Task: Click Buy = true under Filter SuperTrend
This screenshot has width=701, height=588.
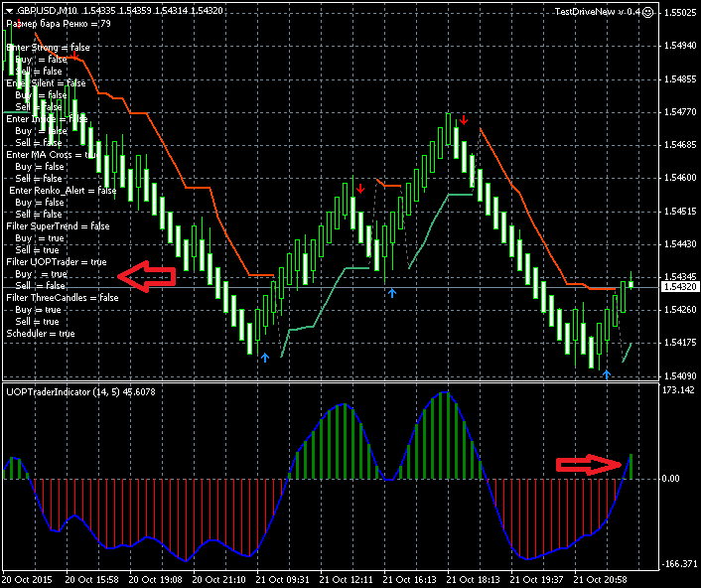Action: [40, 238]
